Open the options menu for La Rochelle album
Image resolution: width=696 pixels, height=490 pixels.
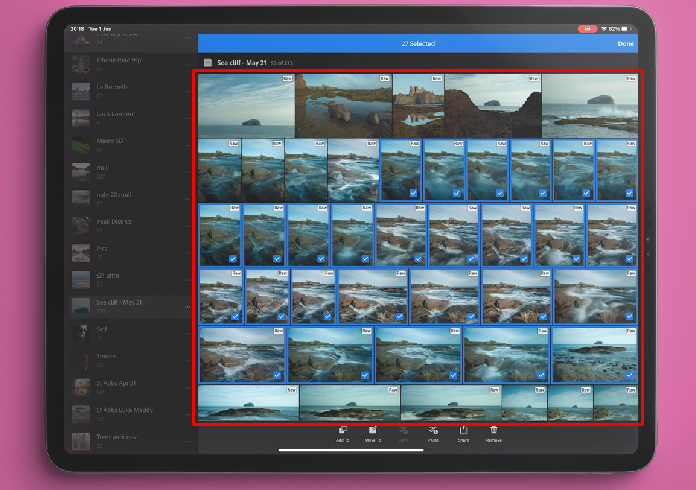[186, 92]
